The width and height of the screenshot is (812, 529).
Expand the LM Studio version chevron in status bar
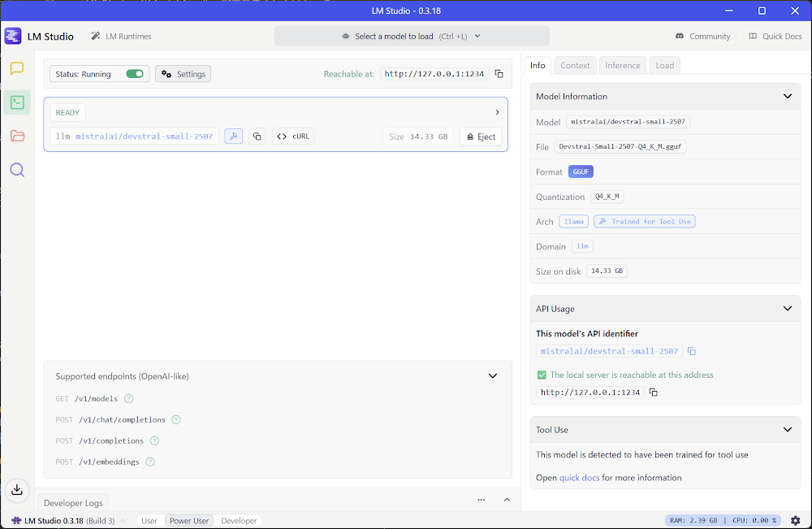point(123,521)
